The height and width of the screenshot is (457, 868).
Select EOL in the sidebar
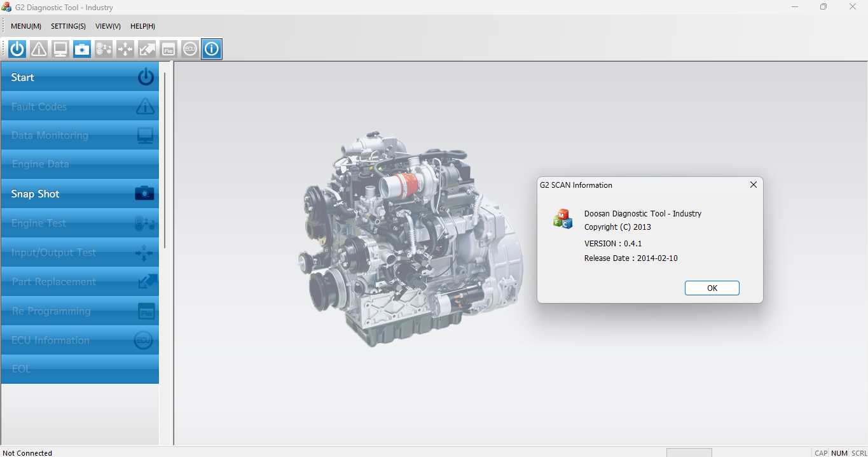80,369
